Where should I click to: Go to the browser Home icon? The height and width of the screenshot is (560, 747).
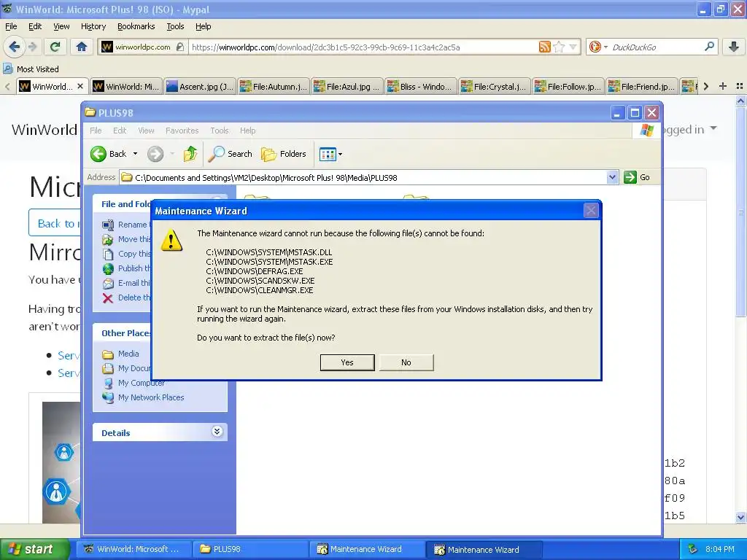tap(82, 47)
